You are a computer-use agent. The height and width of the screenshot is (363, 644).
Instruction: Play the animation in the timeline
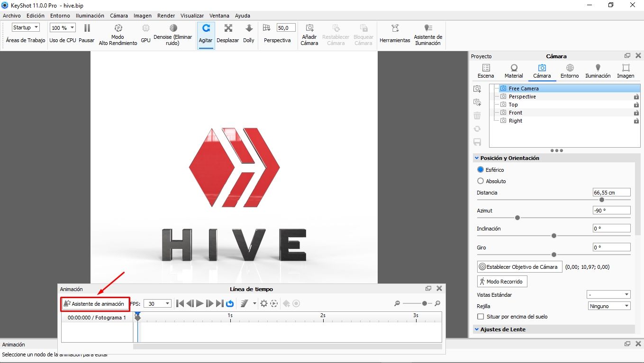click(200, 303)
